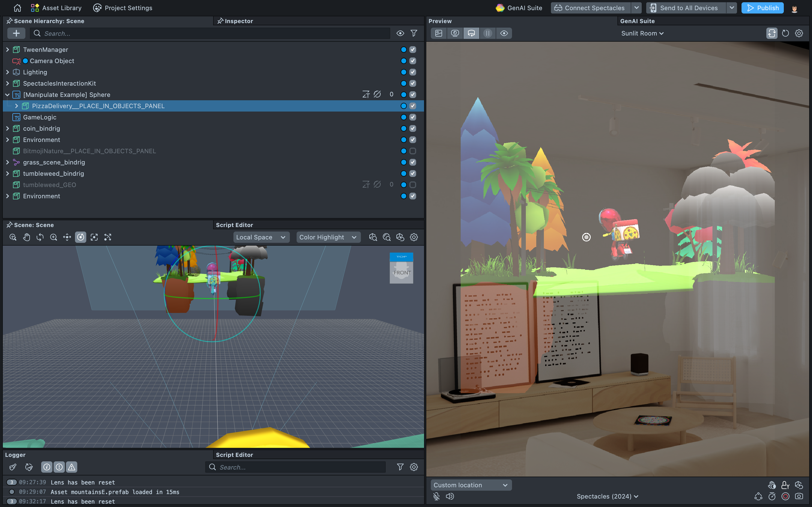Expand the PizzaDelivery object in hierarchy
This screenshot has width=812, height=507.
pyautogui.click(x=16, y=106)
